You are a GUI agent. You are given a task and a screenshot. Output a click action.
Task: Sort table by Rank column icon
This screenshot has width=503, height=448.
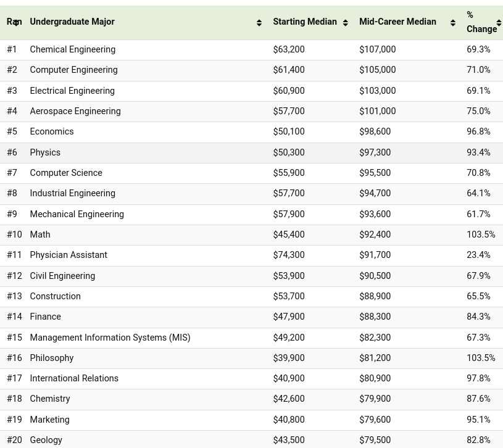click(x=16, y=23)
